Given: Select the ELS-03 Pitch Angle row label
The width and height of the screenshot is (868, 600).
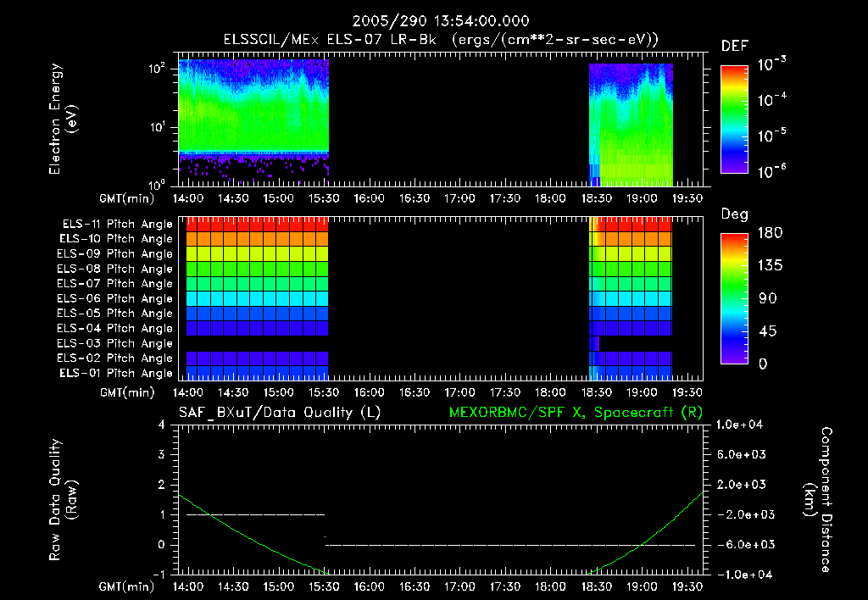Looking at the screenshot, I should (x=114, y=343).
